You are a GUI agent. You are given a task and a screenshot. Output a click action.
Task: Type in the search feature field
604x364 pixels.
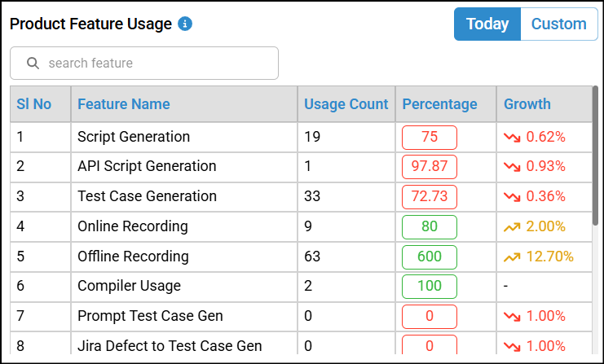click(155, 63)
